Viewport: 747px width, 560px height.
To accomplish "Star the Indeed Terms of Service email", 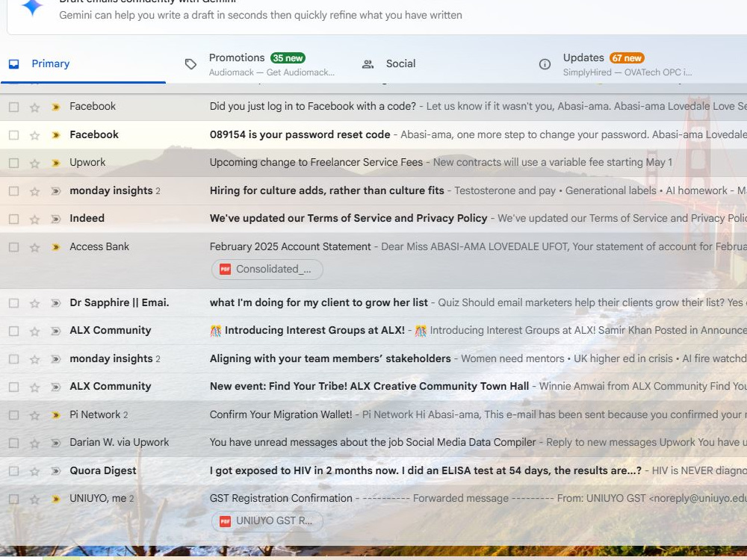I will [34, 219].
